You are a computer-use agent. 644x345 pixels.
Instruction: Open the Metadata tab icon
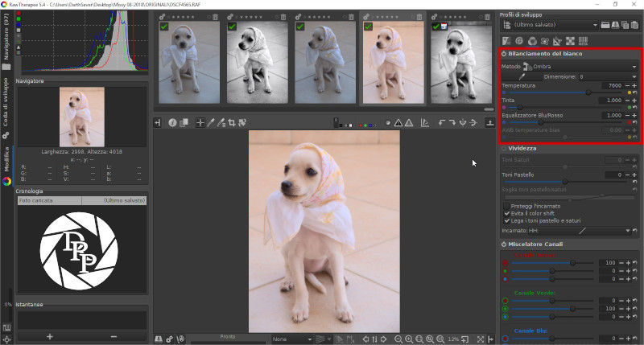click(582, 41)
